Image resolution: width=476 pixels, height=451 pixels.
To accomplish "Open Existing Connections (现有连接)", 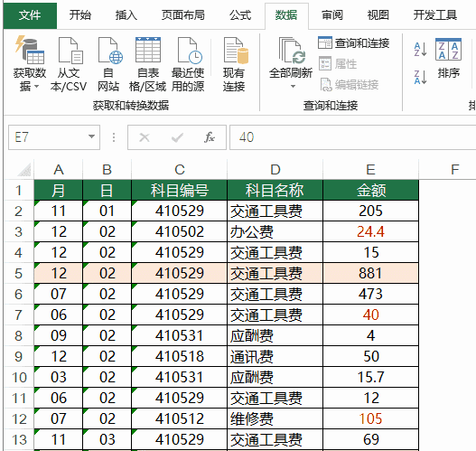I will (x=234, y=64).
